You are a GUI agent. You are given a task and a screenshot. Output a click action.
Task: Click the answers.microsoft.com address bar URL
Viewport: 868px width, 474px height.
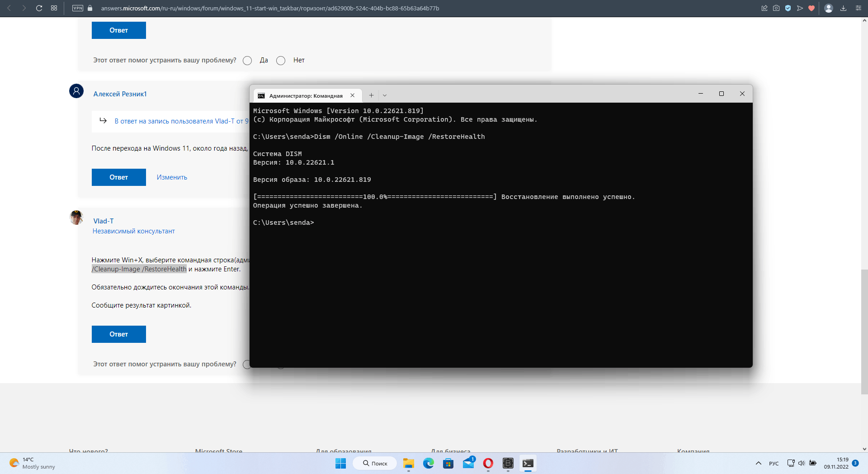point(270,8)
